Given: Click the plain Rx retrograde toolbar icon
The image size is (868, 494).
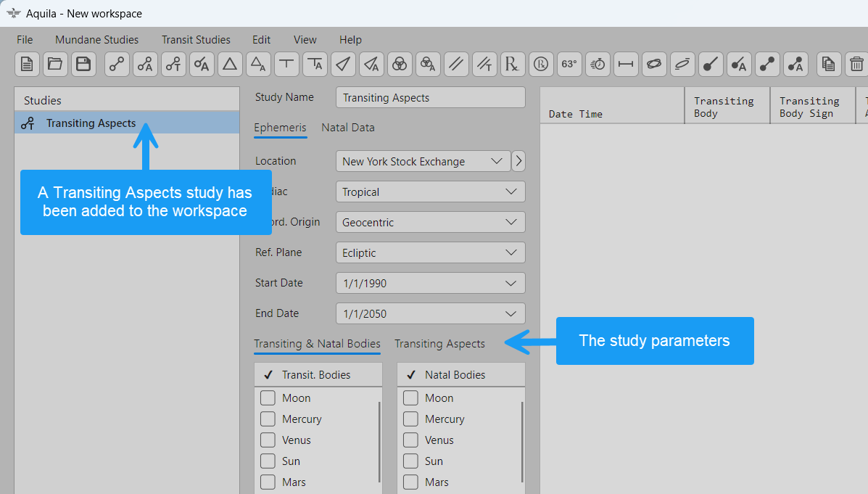Looking at the screenshot, I should coord(513,65).
